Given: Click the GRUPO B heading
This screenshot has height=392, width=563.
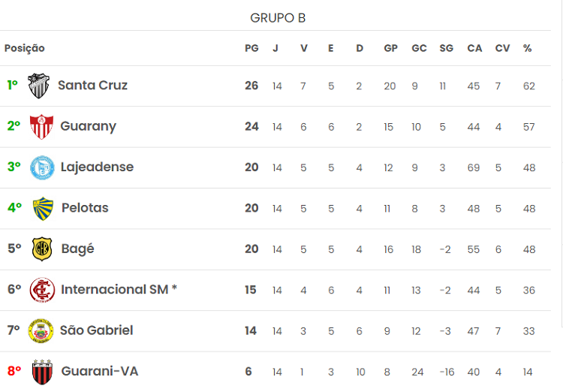Looking at the screenshot, I should pyautogui.click(x=278, y=18).
